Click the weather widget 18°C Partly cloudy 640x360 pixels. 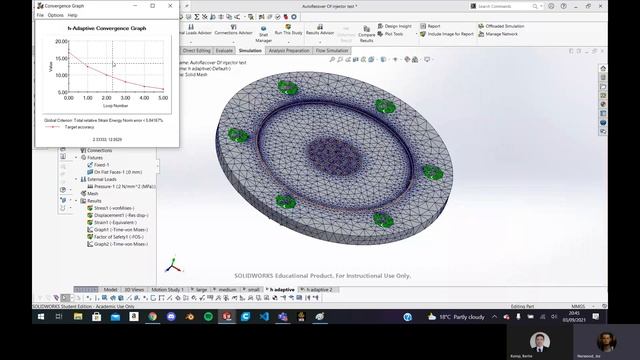(456, 317)
